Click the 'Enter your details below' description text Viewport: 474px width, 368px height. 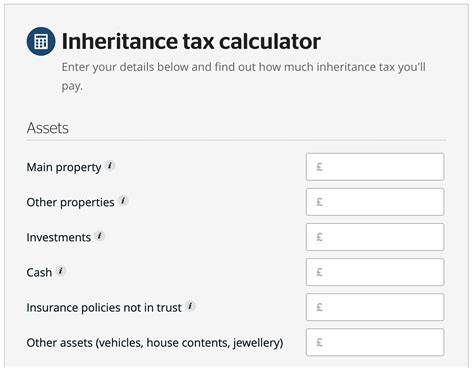243,76
